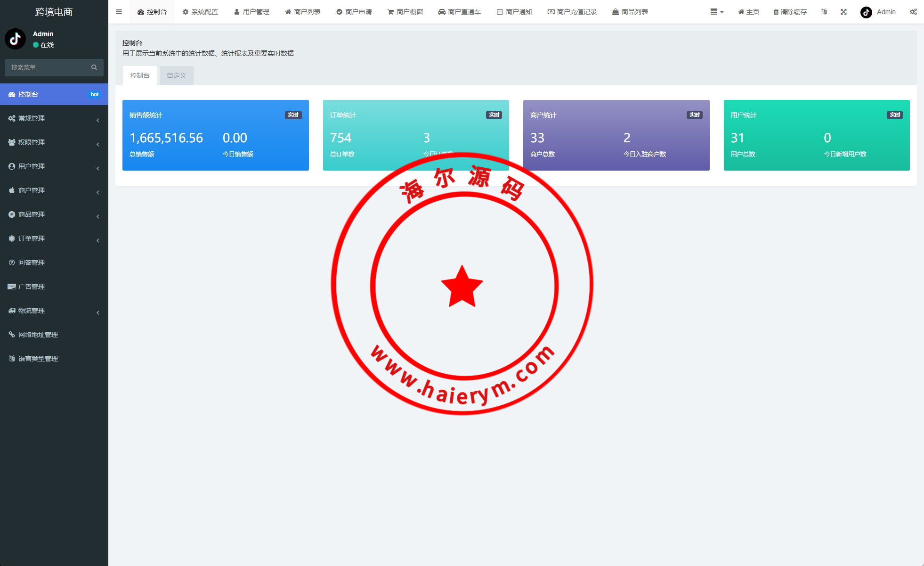Expand the 订单管理 sidebar menu
Screen dimensions: 924x566
coord(54,238)
